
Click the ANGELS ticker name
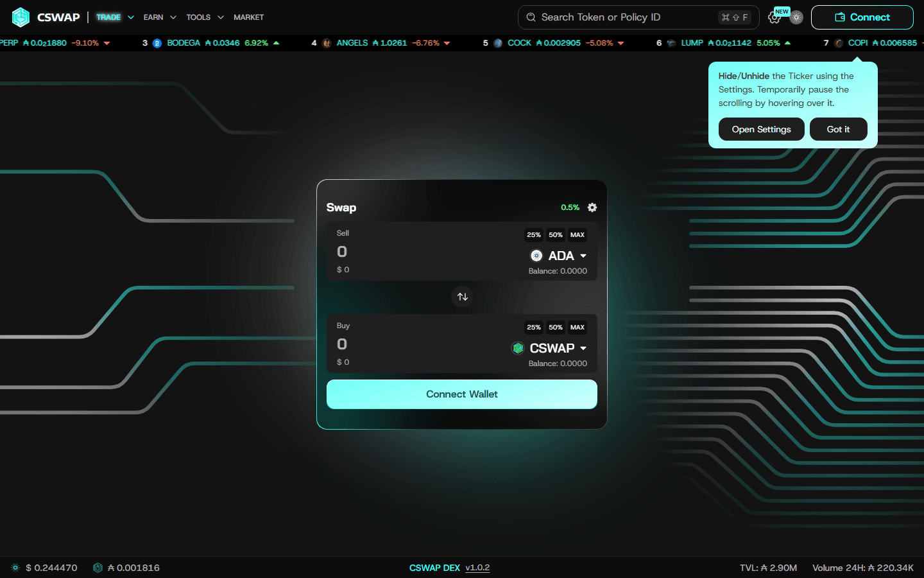pos(352,43)
